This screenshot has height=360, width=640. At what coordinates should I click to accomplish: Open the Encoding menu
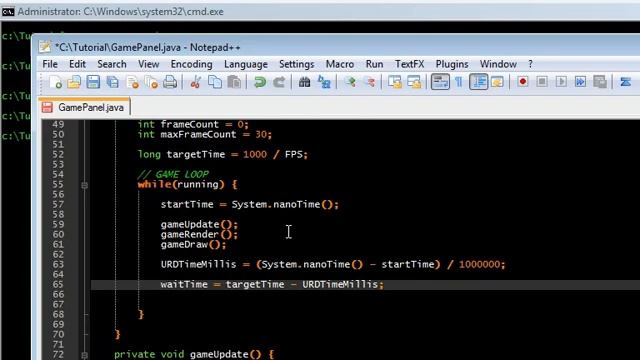[x=191, y=64]
